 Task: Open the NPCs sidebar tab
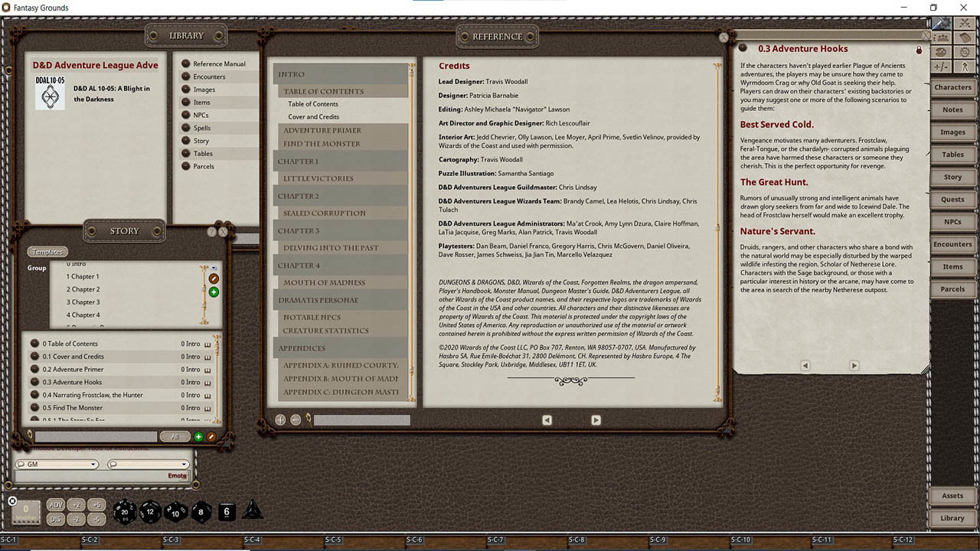(x=952, y=222)
